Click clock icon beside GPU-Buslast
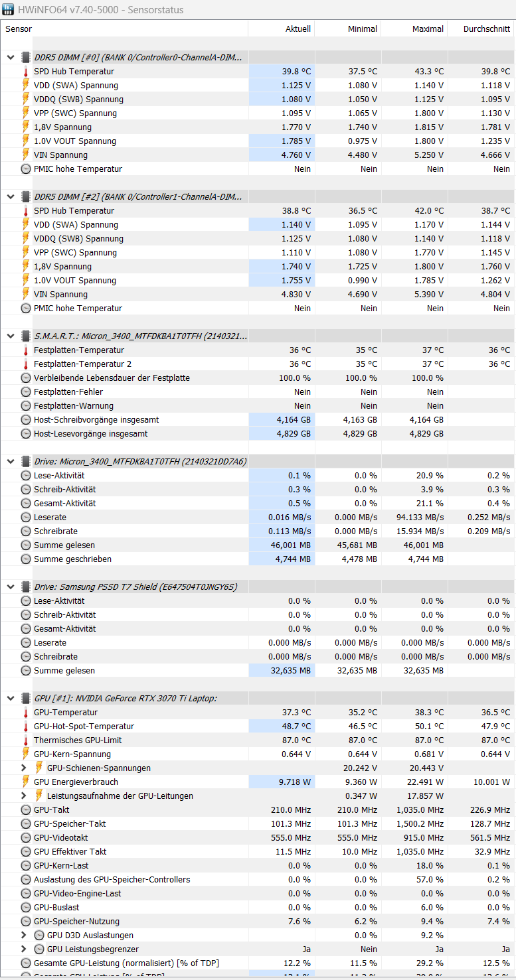 26,908
